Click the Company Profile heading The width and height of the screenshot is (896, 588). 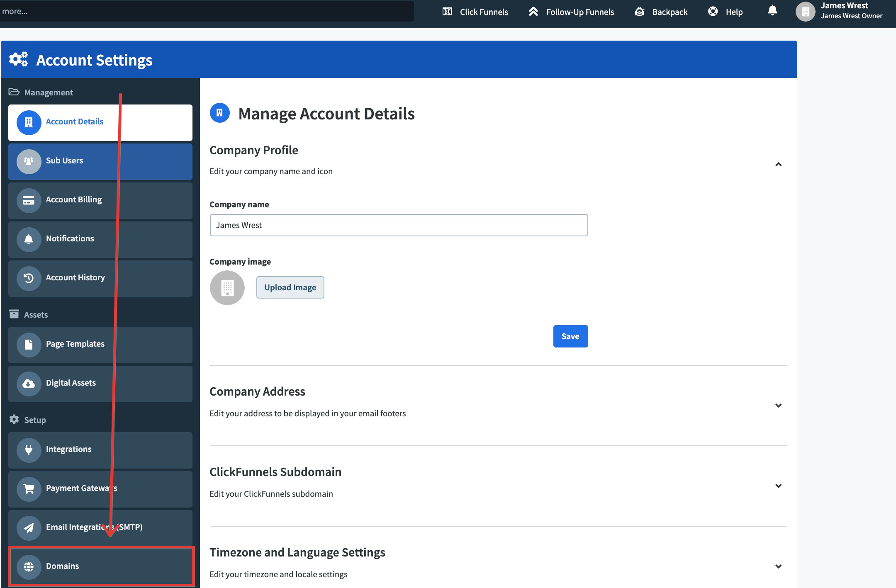(254, 150)
